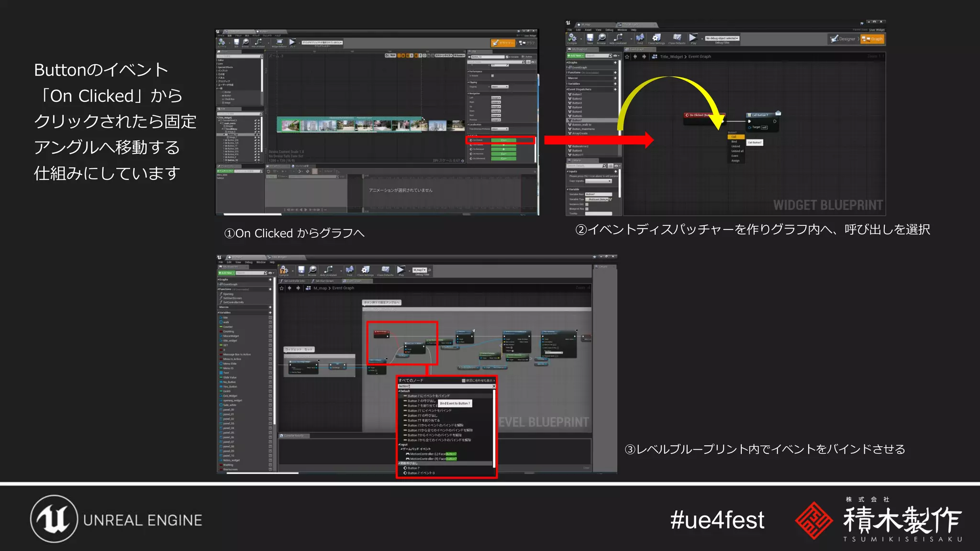Click the green plus for the OnReleased event
Image resolution: width=980 pixels, height=551 pixels.
pos(504,149)
